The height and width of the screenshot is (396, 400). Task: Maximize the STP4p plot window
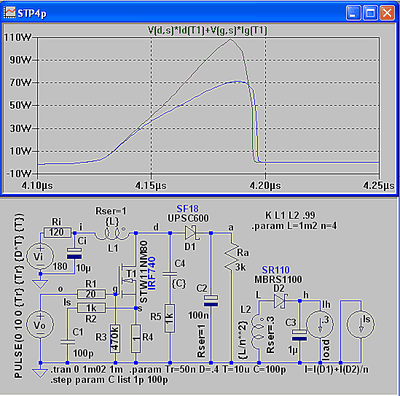pyautogui.click(x=370, y=13)
